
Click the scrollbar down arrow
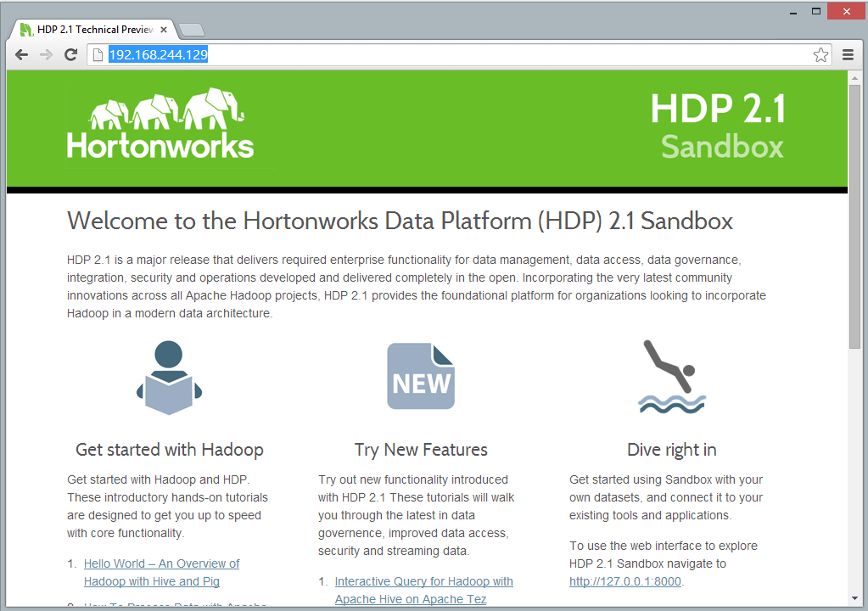(x=854, y=599)
